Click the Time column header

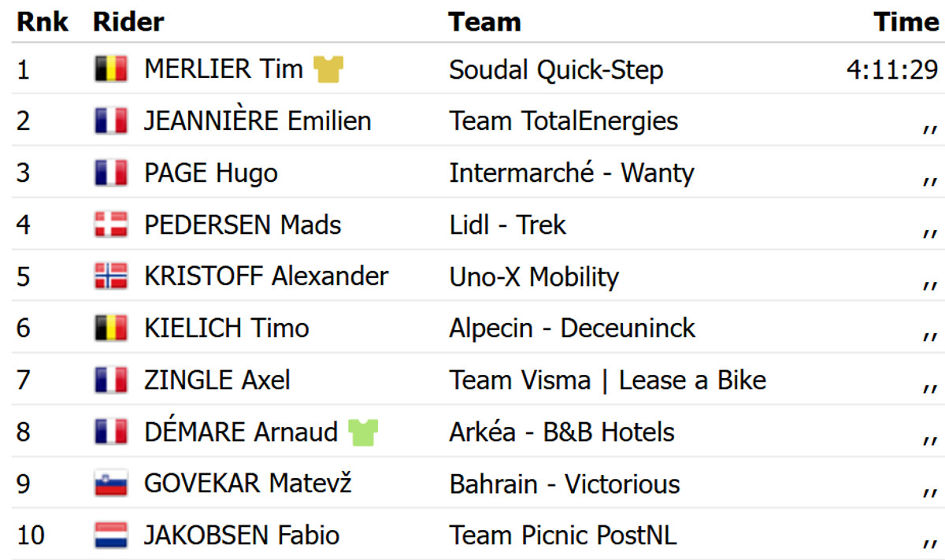(906, 22)
